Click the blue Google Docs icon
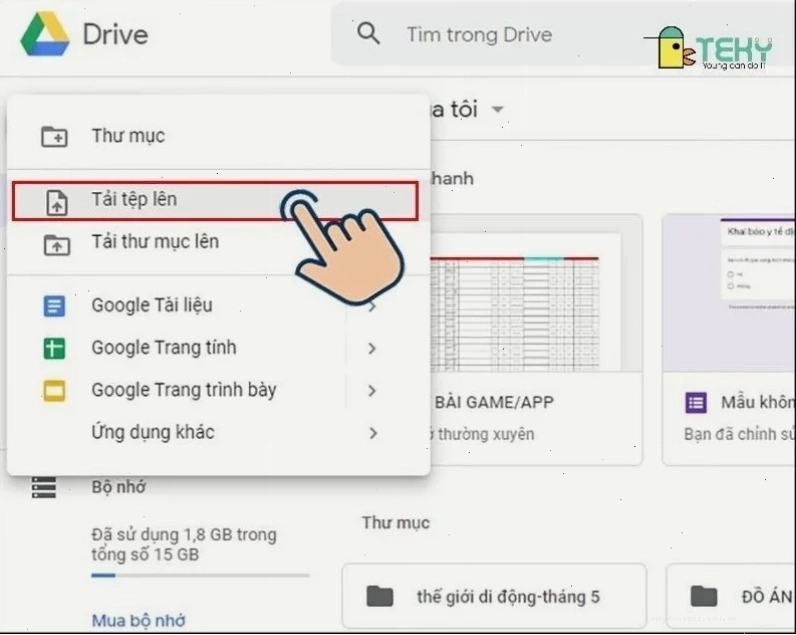The image size is (796, 635). [x=54, y=306]
